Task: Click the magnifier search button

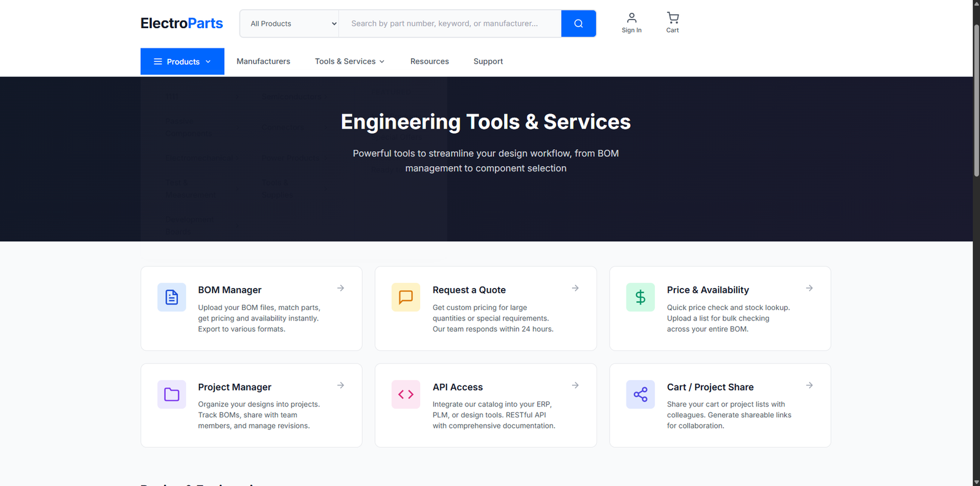Action: 578,24
